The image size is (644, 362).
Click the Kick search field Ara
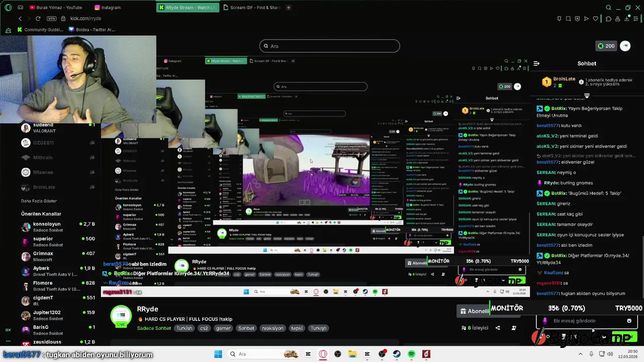coord(330,46)
